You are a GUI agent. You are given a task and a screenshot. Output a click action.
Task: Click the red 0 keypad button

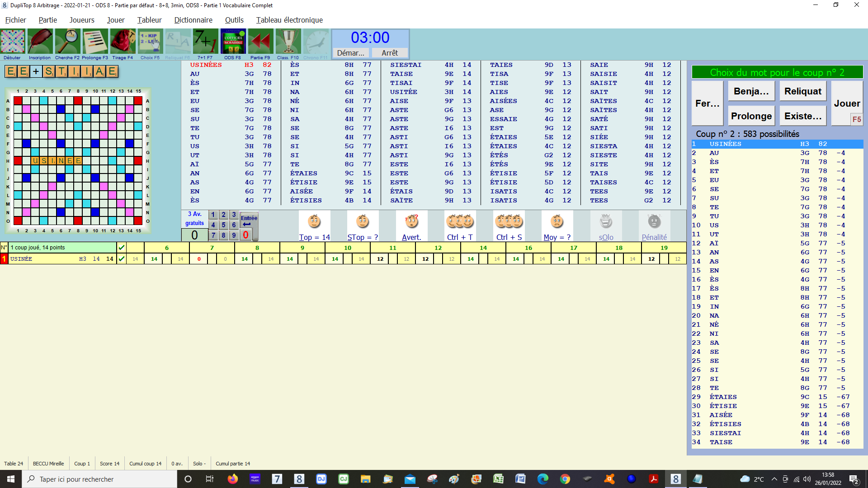coord(245,235)
